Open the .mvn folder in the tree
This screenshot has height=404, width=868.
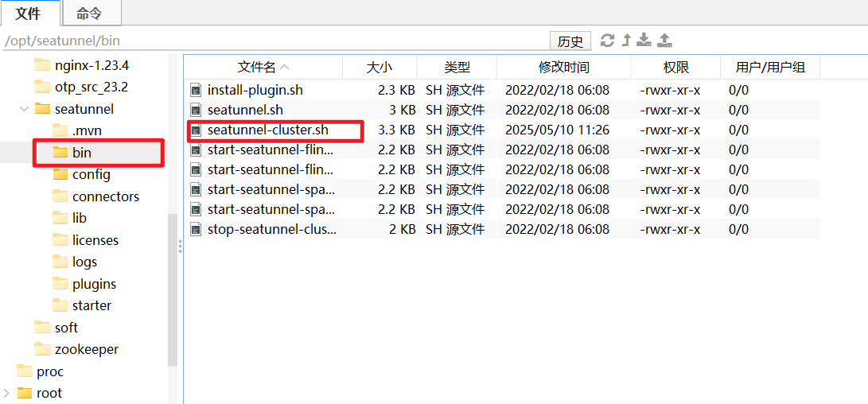[87, 131]
